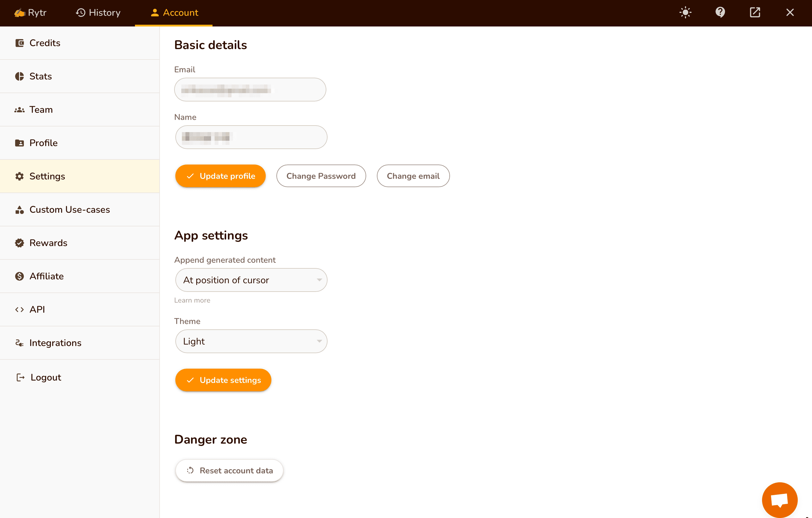Viewport: 812px width, 518px height.
Task: Follow the Learn more link
Action: [x=192, y=300]
